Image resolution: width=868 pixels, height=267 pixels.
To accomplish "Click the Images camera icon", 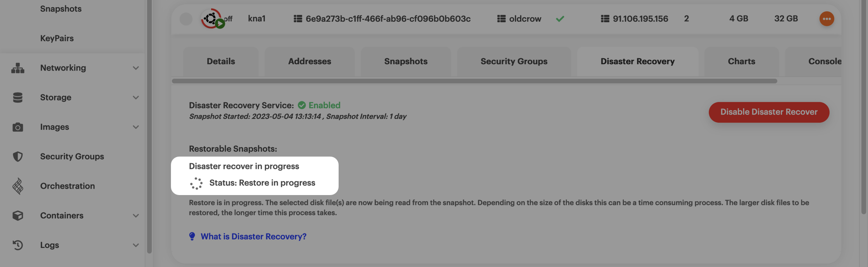I will pos(18,127).
